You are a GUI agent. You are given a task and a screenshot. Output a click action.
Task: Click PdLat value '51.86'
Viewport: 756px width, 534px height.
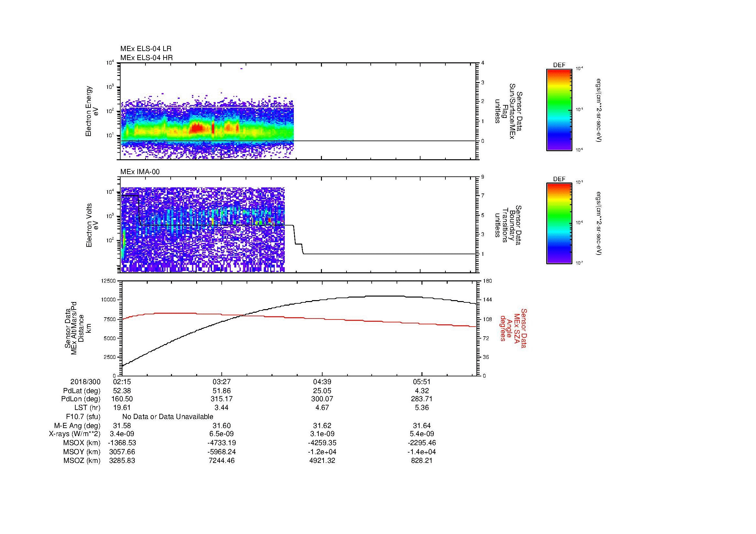(222, 391)
